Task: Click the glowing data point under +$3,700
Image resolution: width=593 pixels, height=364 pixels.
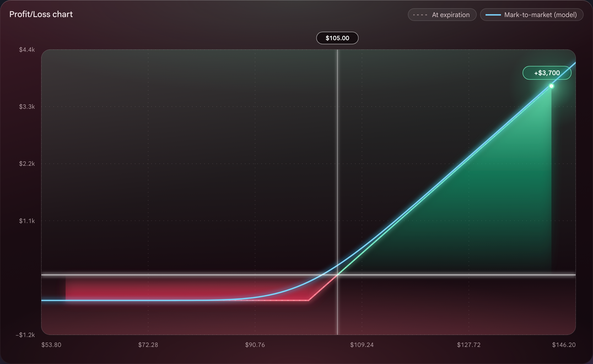Action: [552, 86]
